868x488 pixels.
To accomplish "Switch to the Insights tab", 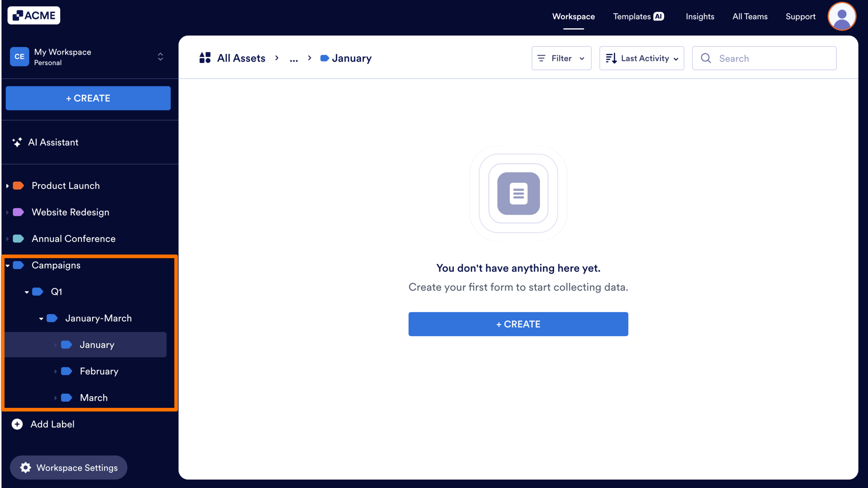I will coord(700,16).
